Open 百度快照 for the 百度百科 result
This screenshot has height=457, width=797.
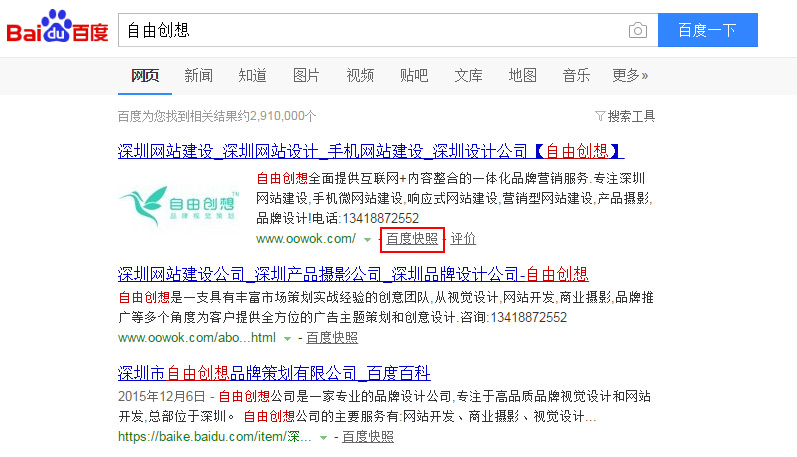tap(368, 437)
